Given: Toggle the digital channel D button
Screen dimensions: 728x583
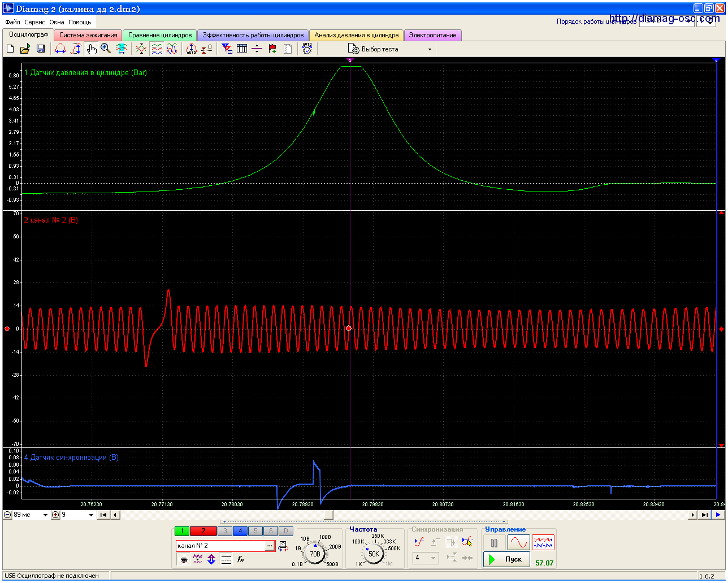Looking at the screenshot, I should (x=286, y=531).
